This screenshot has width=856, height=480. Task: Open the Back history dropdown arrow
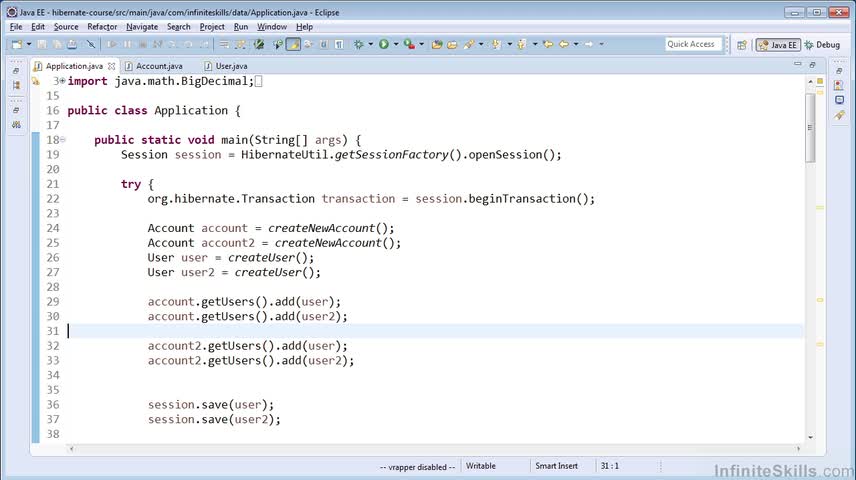pyautogui.click(x=576, y=44)
